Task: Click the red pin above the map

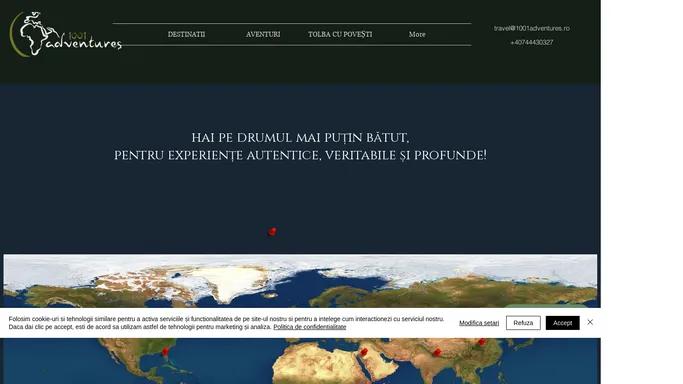Action: tap(272, 231)
